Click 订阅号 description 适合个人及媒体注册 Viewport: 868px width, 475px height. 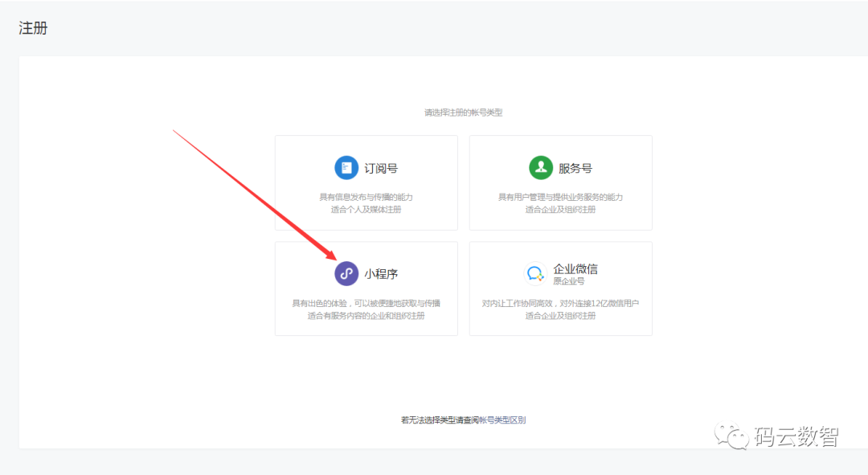click(x=366, y=209)
